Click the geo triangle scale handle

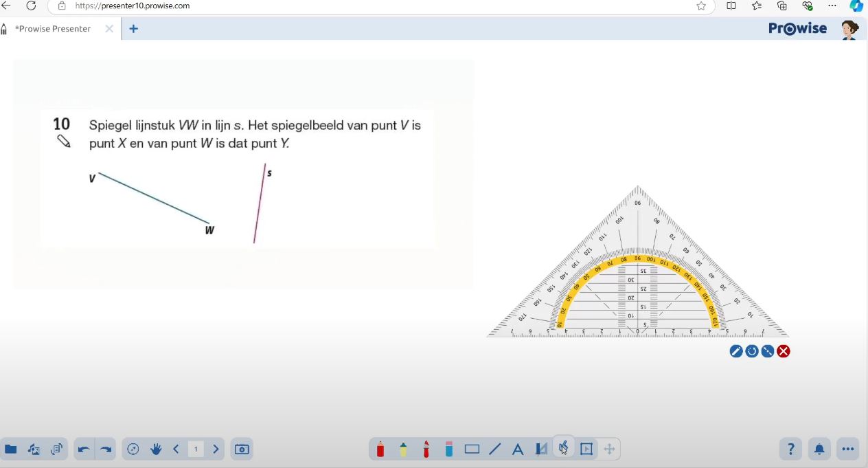768,351
